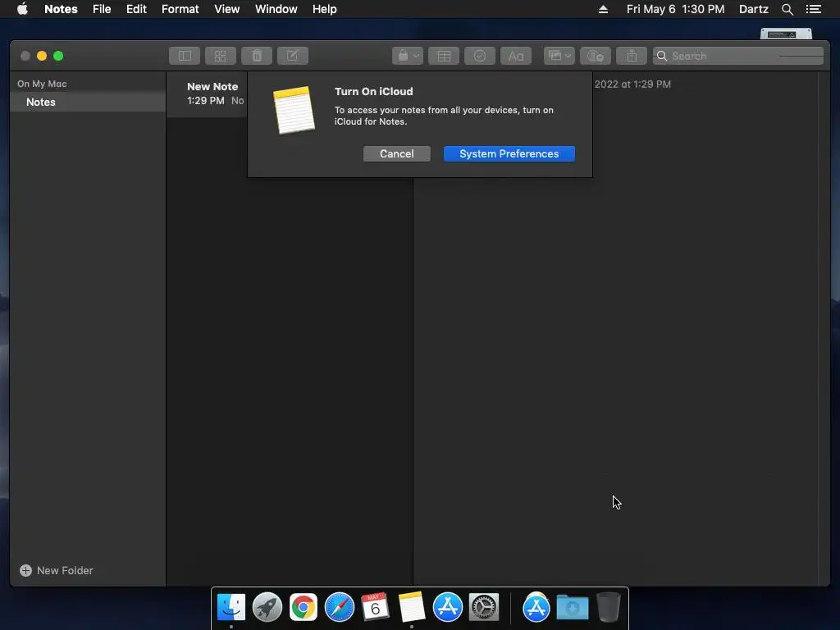Click the Notes icon in Dock
The image size is (840, 630).
click(x=412, y=607)
